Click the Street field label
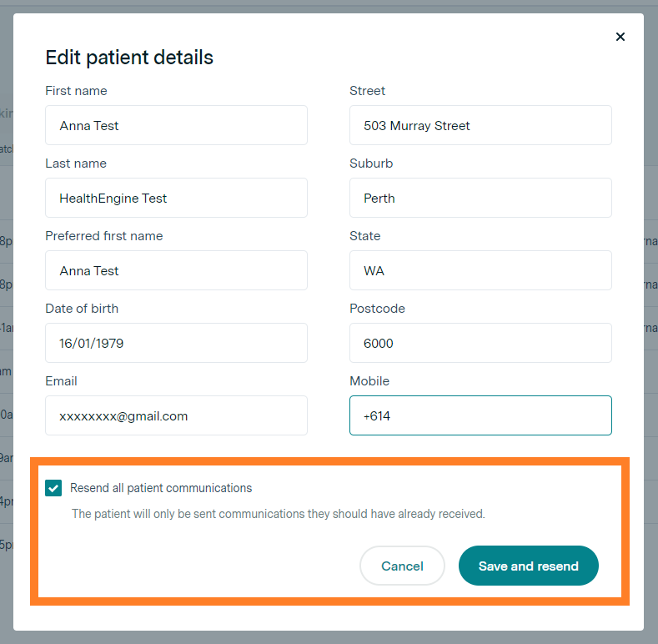The image size is (658, 644). click(367, 91)
